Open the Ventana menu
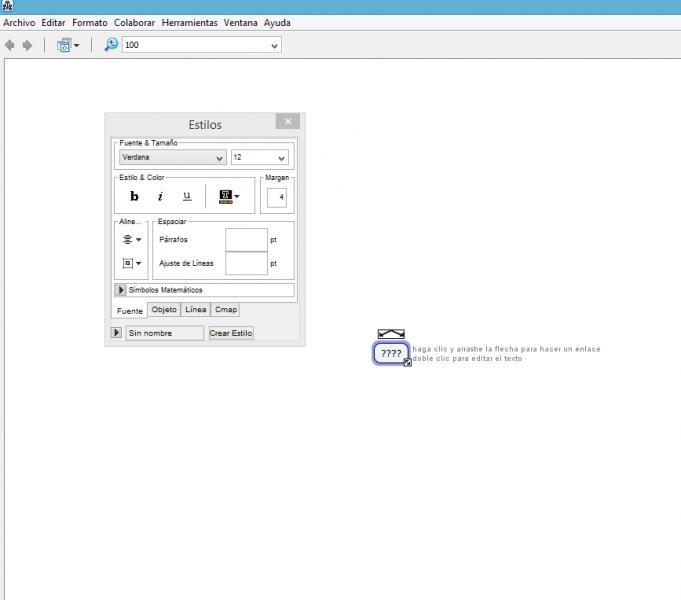The width and height of the screenshot is (681, 600). pyautogui.click(x=241, y=23)
